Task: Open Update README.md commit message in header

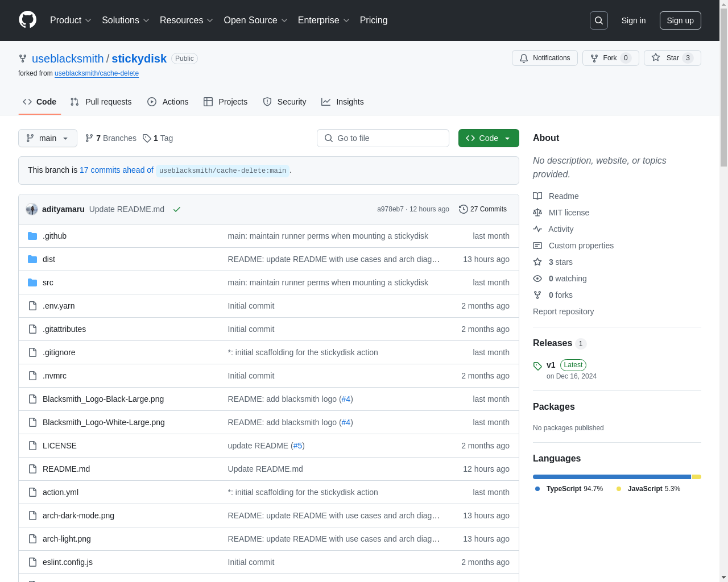Action: point(127,209)
